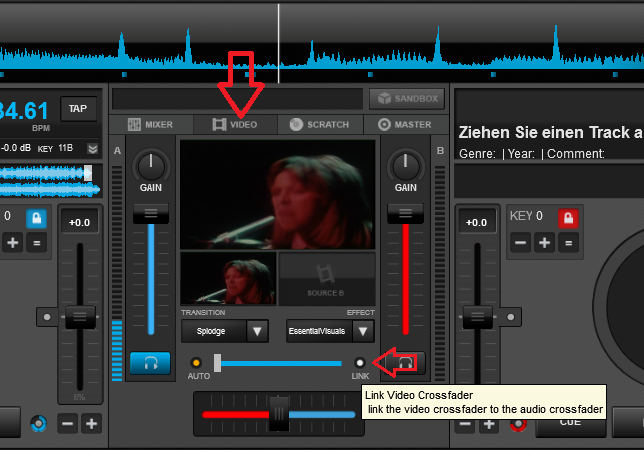Nudge left deck pitch down with minus button
Viewport: 644px width, 450px height.
[x=67, y=423]
